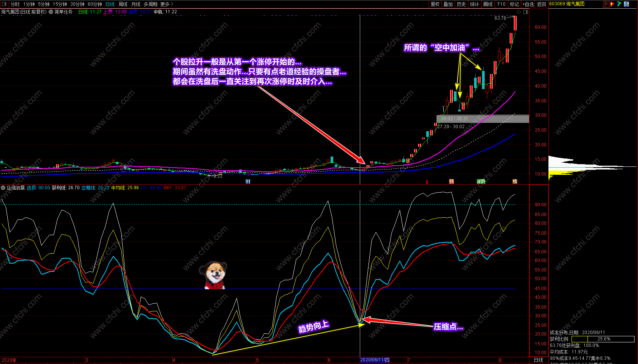The image size is (638, 364).
Task: Click the 获利线: 26.70 value
Action: pos(66,188)
